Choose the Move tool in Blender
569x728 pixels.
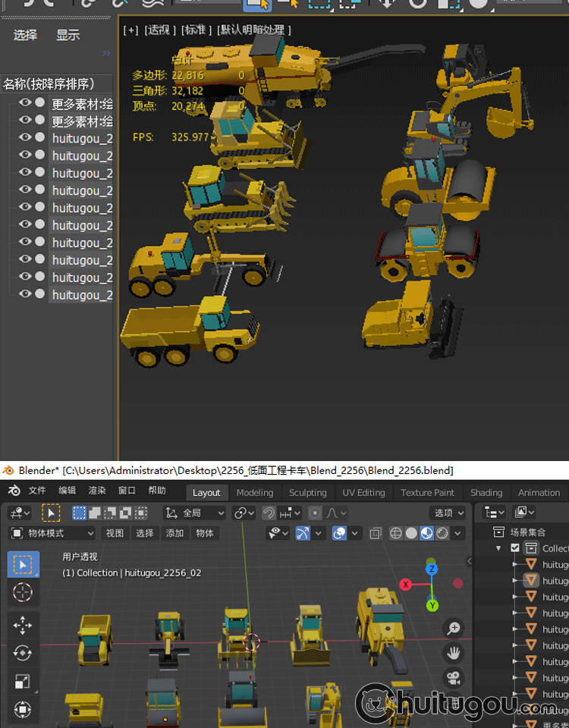pos(23,625)
